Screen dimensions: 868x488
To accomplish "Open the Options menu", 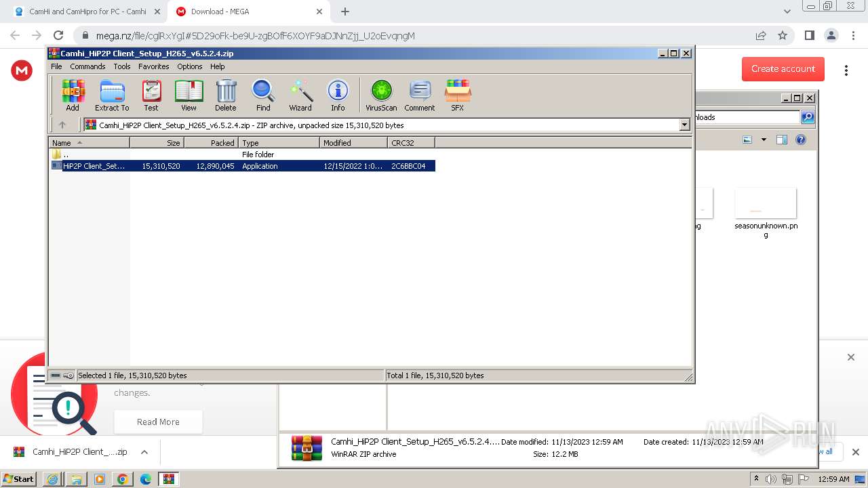I will point(190,66).
